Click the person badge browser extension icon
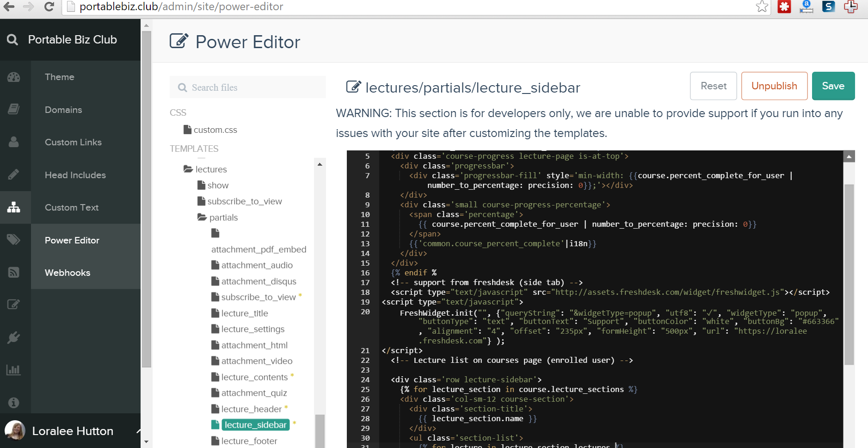The height and width of the screenshot is (448, 868). 806,6
